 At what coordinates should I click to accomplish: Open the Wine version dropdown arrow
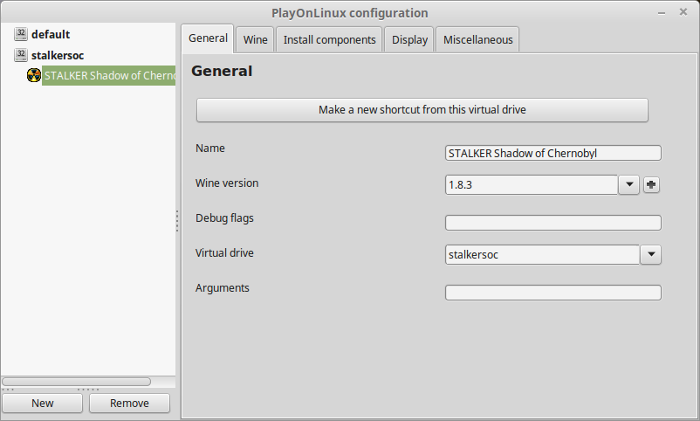(629, 184)
